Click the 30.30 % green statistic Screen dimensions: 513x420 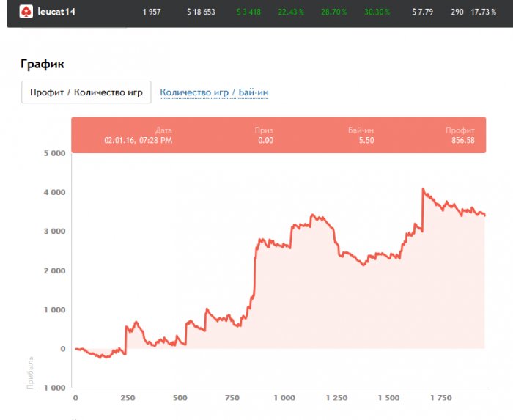tap(376, 12)
